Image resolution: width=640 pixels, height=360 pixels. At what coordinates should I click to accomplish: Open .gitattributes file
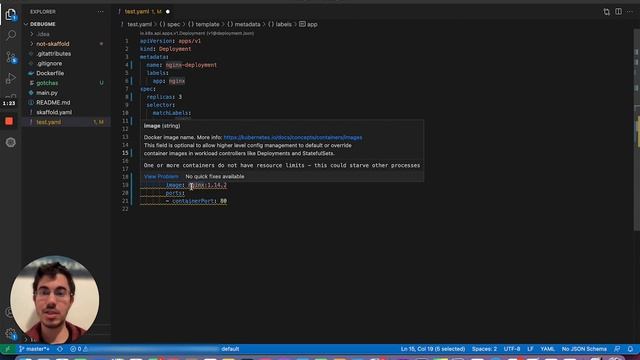[x=53, y=53]
